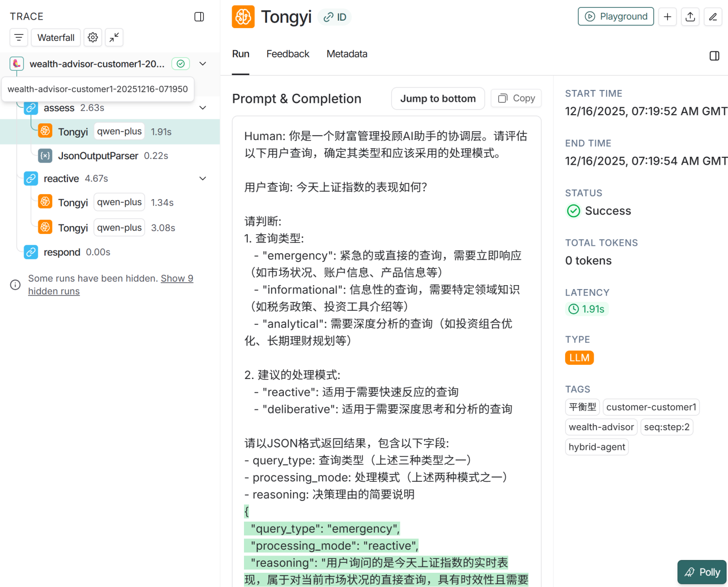Click the plus add button in header
Viewport: 728px width, 587px height.
[667, 17]
